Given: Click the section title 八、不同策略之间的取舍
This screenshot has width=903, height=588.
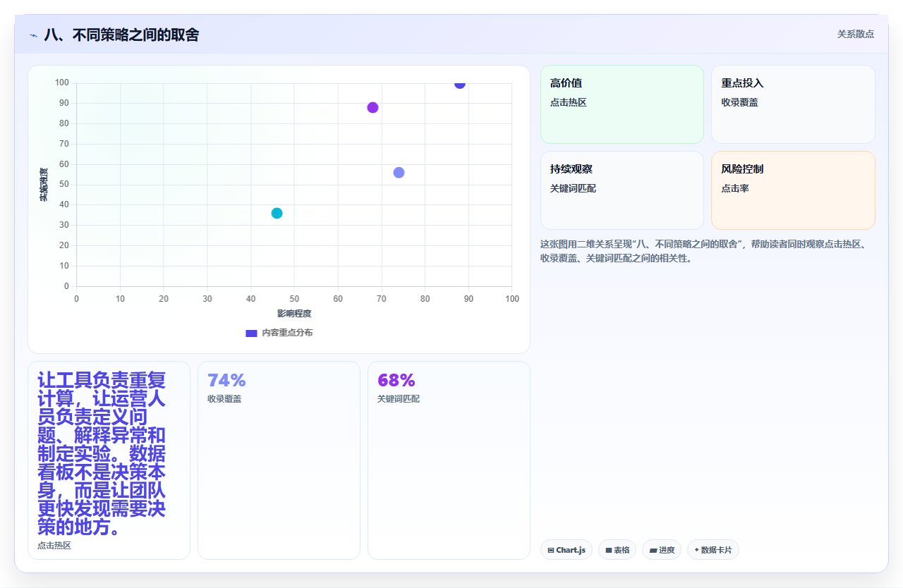Looking at the screenshot, I should point(121,35).
